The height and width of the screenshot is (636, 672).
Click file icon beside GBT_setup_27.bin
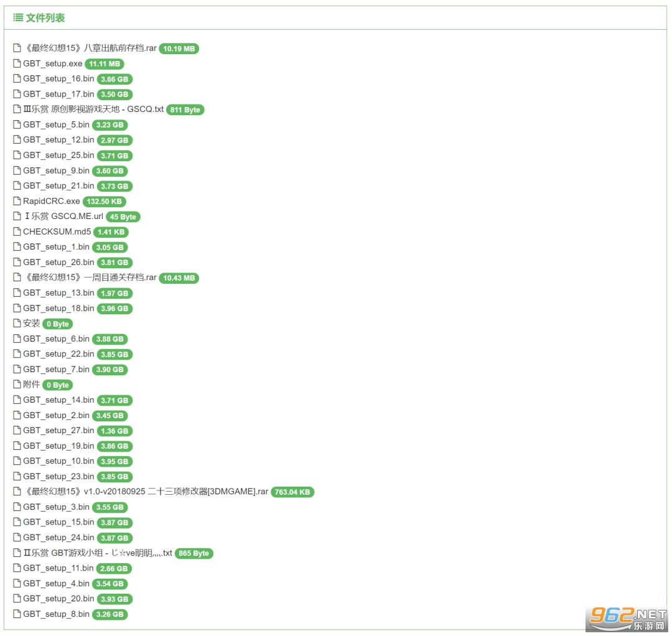point(17,431)
